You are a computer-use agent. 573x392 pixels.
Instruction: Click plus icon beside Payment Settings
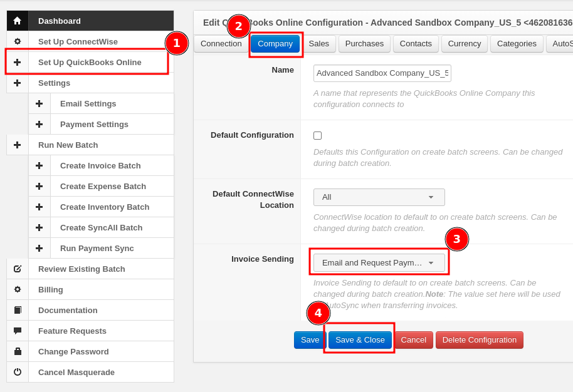pos(39,125)
